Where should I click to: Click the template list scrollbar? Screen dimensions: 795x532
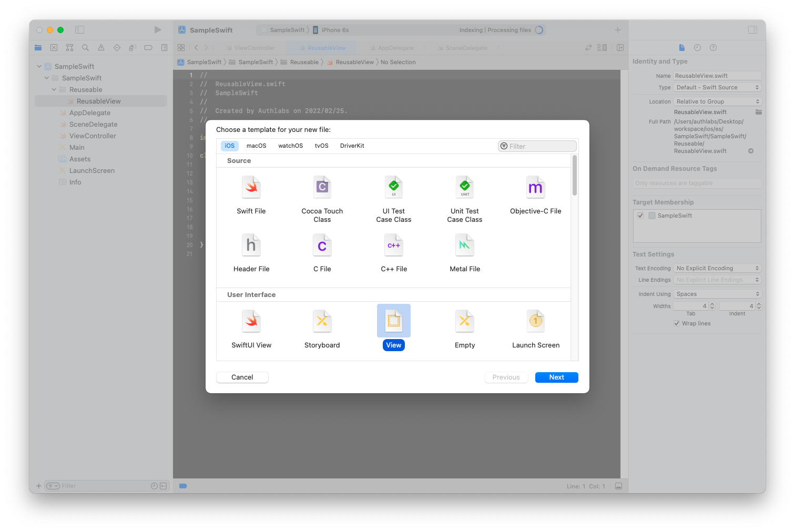click(575, 176)
